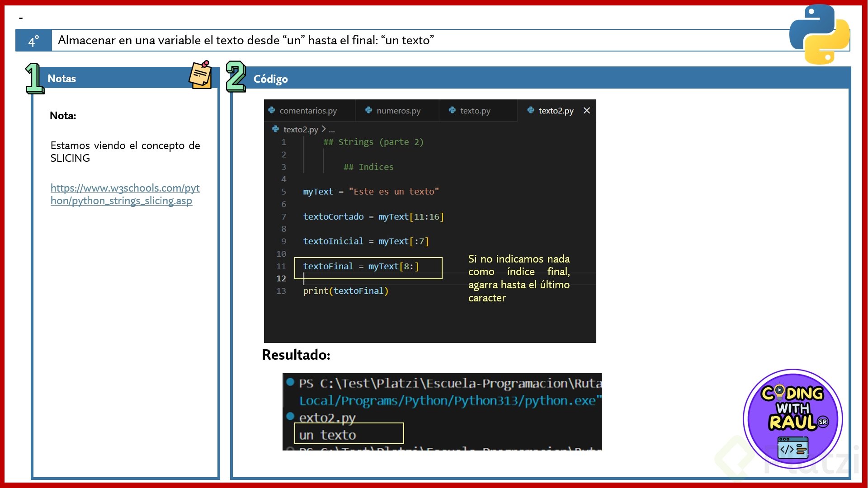Click the textoFinal assignment code line
The height and width of the screenshot is (488, 868).
tap(361, 267)
